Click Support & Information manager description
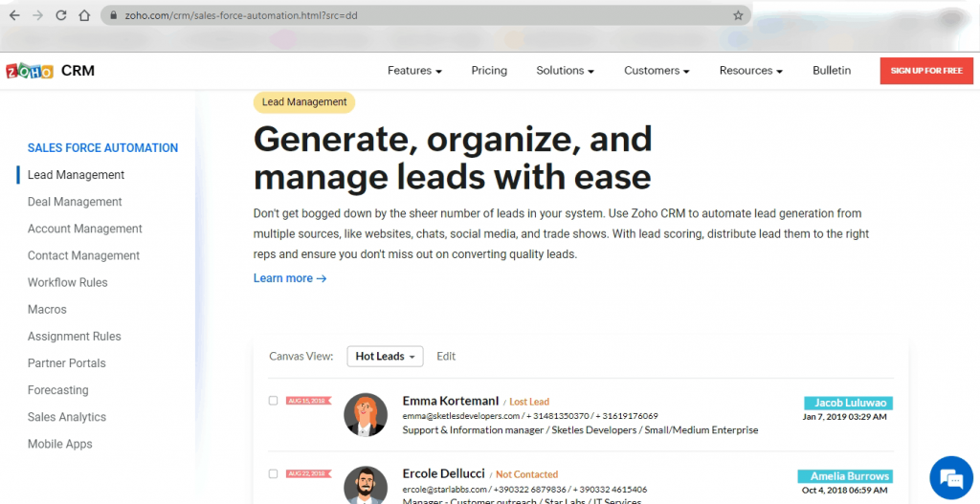Viewport: 980px width, 504px height. coord(580,429)
